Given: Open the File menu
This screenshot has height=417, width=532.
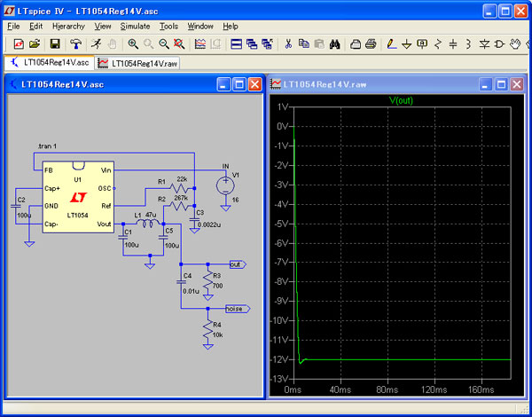Looking at the screenshot, I should click(13, 26).
